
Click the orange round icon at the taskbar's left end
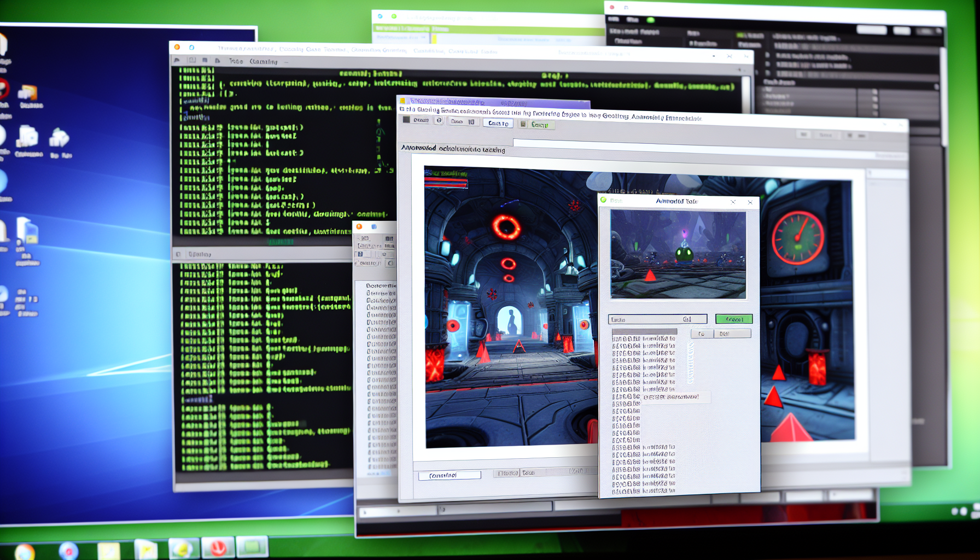24,552
